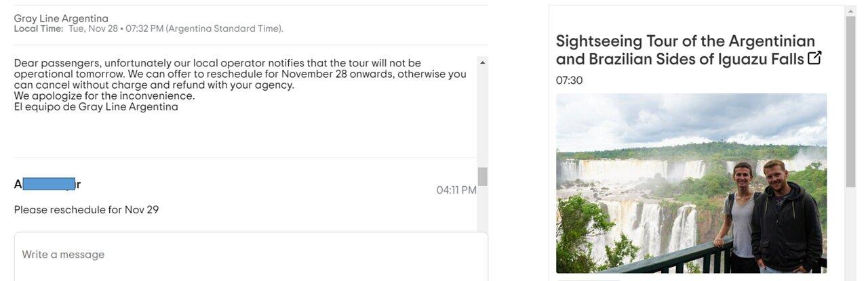868x281 pixels.
Task: Click the redacted customer name
Action: pyautogui.click(x=47, y=183)
